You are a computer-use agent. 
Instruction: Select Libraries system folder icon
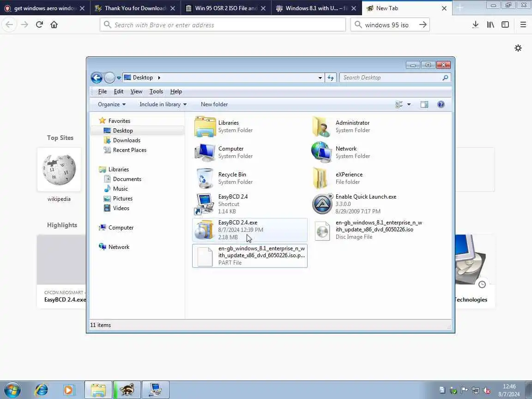205,126
